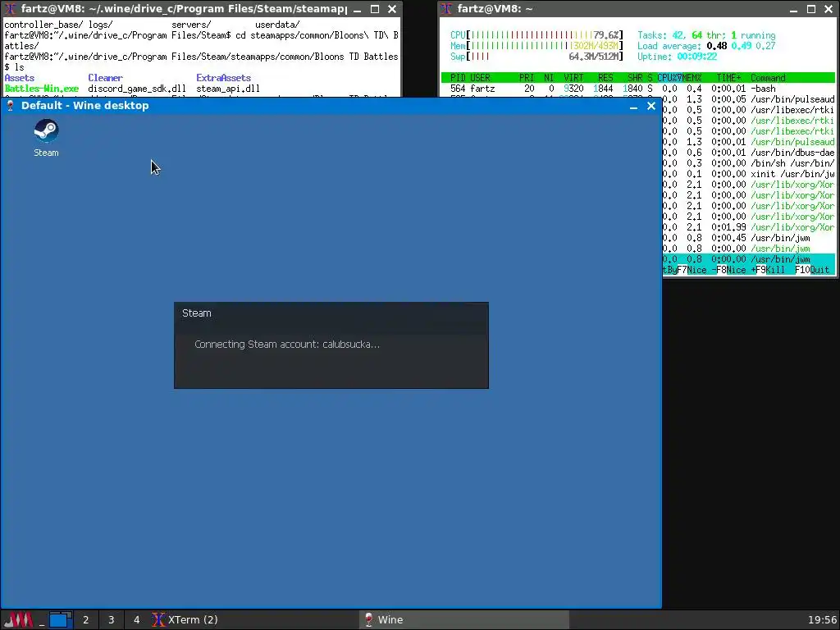840x630 pixels.
Task: Click the Assets directory in terminal listing
Action: (x=20, y=78)
